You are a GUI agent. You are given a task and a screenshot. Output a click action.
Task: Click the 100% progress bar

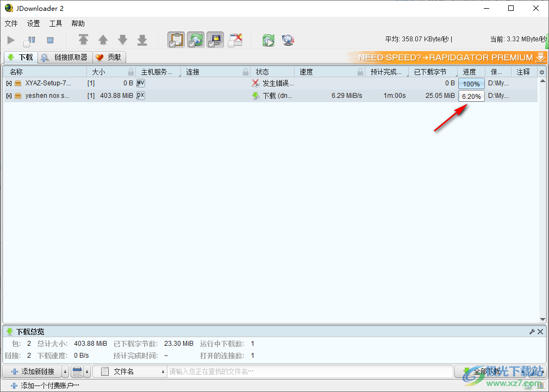(471, 84)
